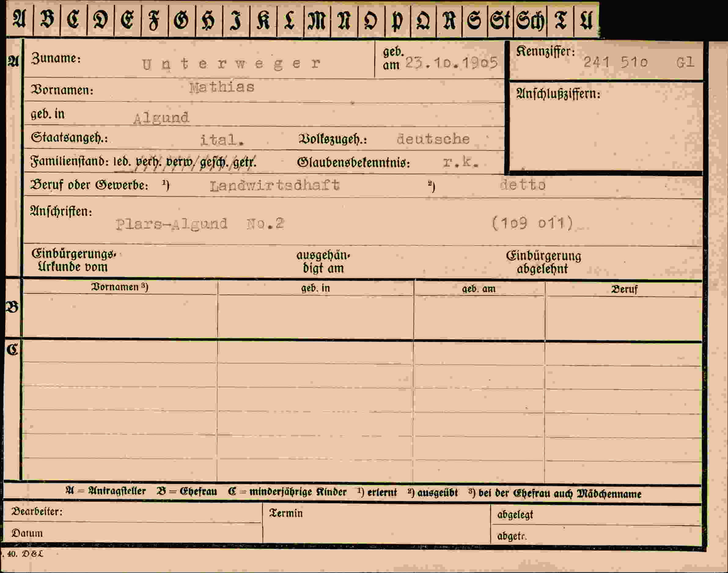The height and width of the screenshot is (573, 728).
Task: Click the birth date 23.10.1905
Action: (x=451, y=63)
